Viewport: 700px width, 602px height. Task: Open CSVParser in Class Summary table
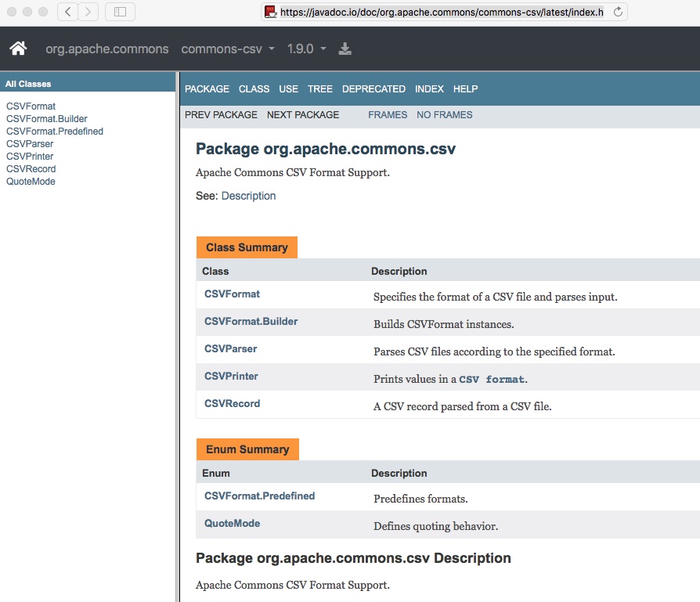pyautogui.click(x=231, y=348)
